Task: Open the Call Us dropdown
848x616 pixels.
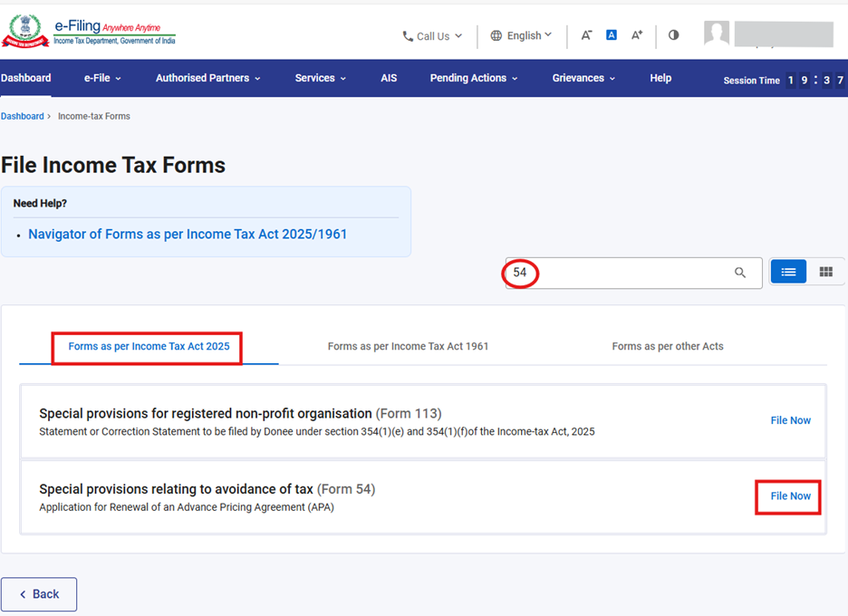Action: (x=432, y=36)
